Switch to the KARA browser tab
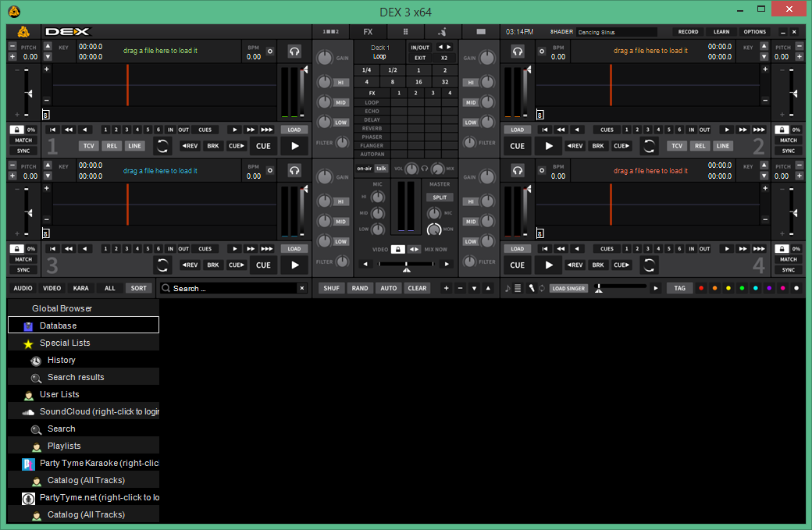812x530 pixels. click(80, 288)
